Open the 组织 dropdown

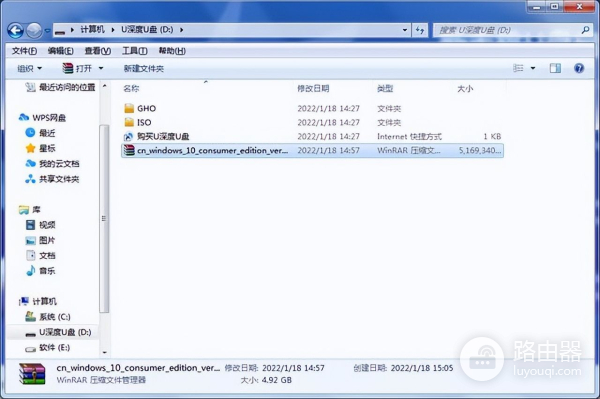29,68
